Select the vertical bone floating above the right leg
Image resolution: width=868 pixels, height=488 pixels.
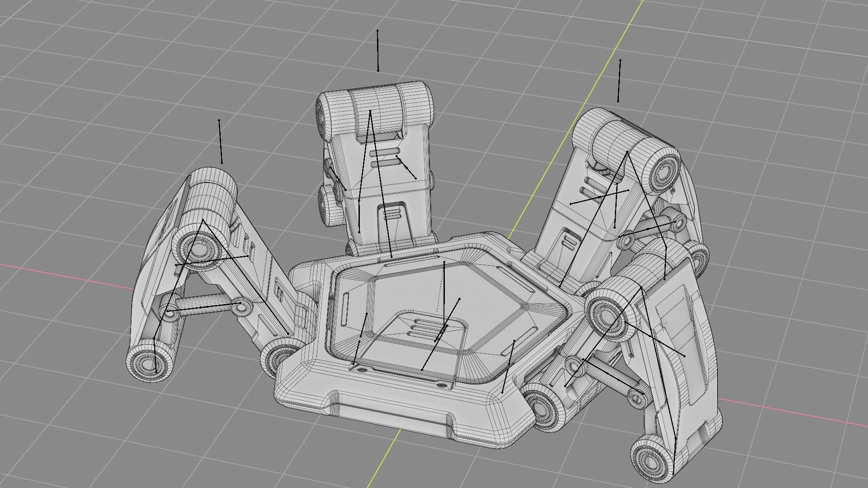619,80
